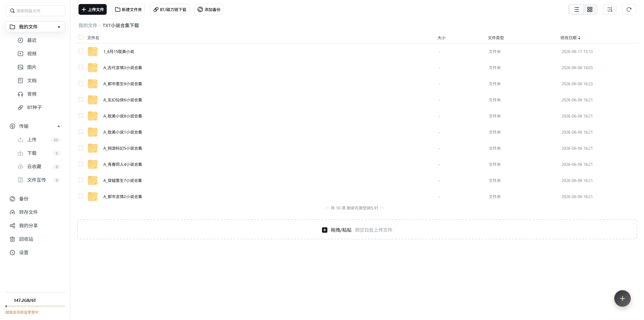Click the upload count badge 21
Image resolution: width=644 pixels, height=320 pixels.
click(x=56, y=140)
